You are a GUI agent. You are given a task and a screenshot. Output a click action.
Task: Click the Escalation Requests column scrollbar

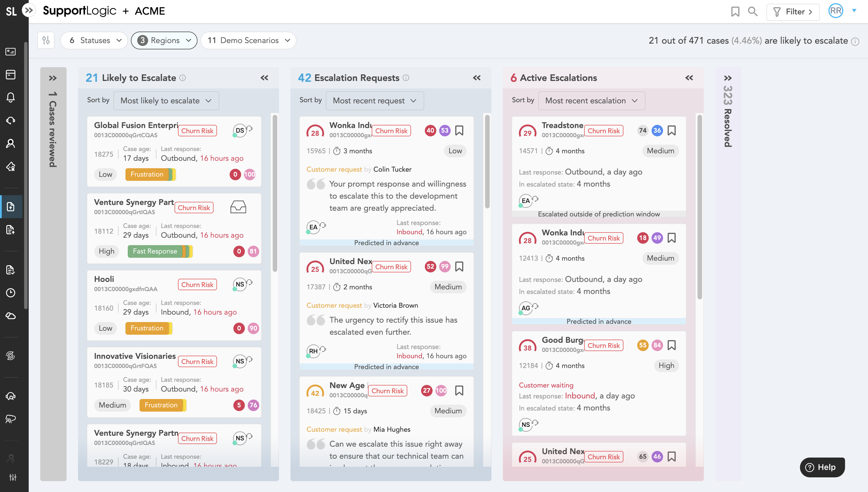pyautogui.click(x=487, y=162)
